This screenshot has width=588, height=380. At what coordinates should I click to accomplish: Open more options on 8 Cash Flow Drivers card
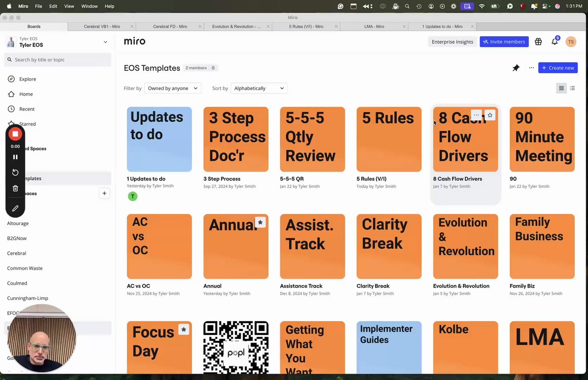[476, 115]
